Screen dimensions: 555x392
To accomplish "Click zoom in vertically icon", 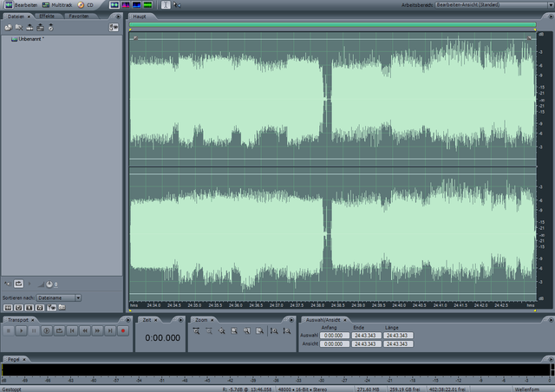I will coord(274,330).
